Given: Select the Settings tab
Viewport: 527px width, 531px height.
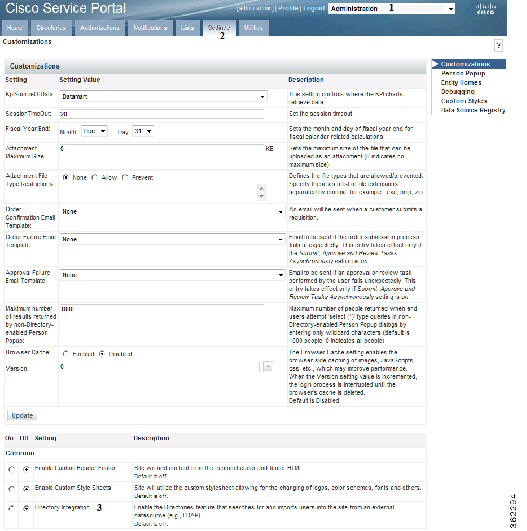Looking at the screenshot, I should coord(218,28).
